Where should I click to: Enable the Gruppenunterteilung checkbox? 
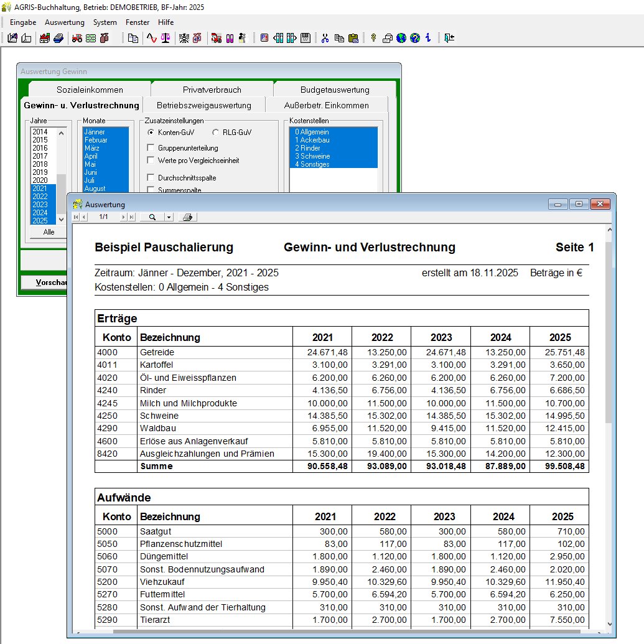pos(151,148)
